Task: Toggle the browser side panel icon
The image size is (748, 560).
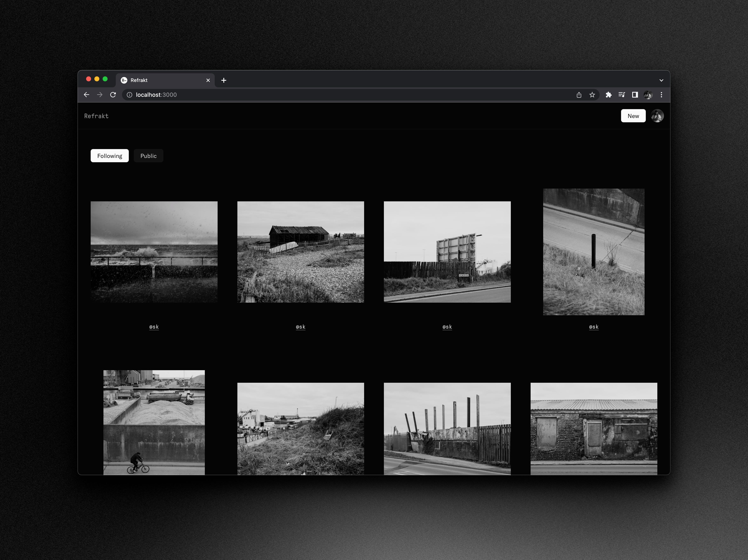Action: tap(635, 95)
